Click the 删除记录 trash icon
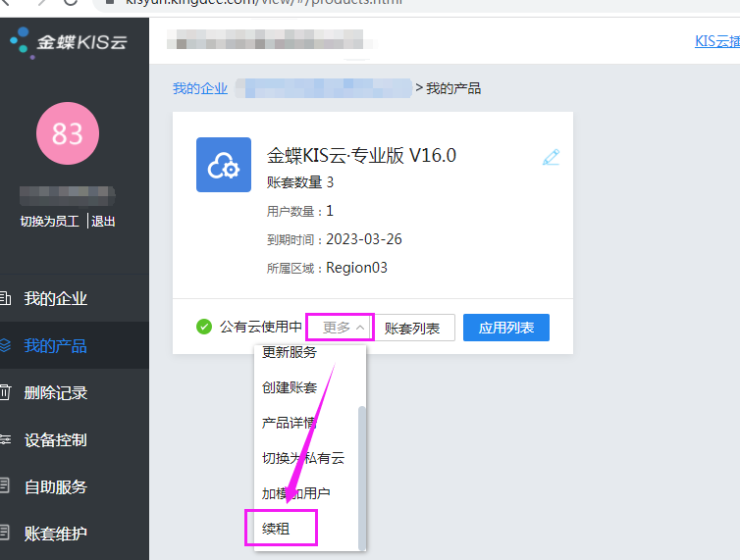 (5, 392)
